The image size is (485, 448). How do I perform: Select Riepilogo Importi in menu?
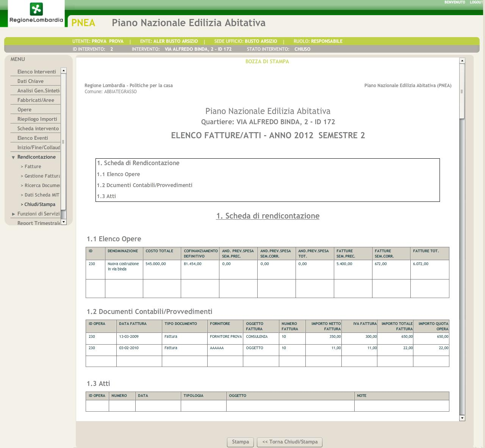(x=37, y=119)
